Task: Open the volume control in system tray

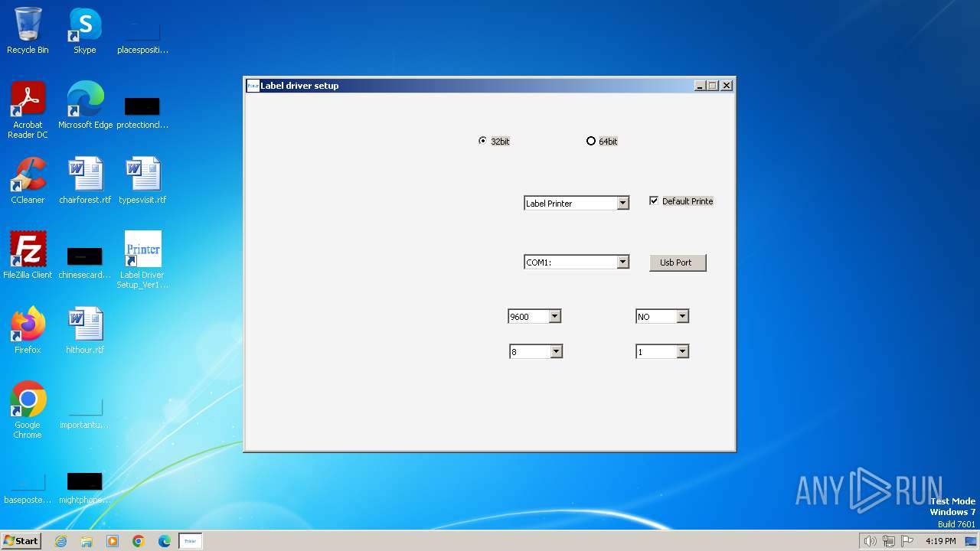Action: [870, 541]
